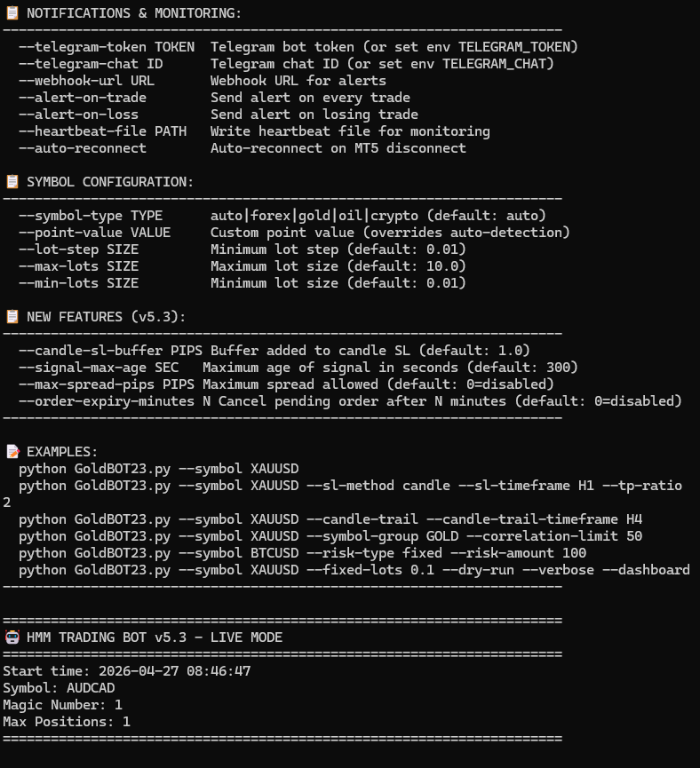The width and height of the screenshot is (700, 768).
Task: Click the --alert-on-trade flag text
Action: click(83, 97)
